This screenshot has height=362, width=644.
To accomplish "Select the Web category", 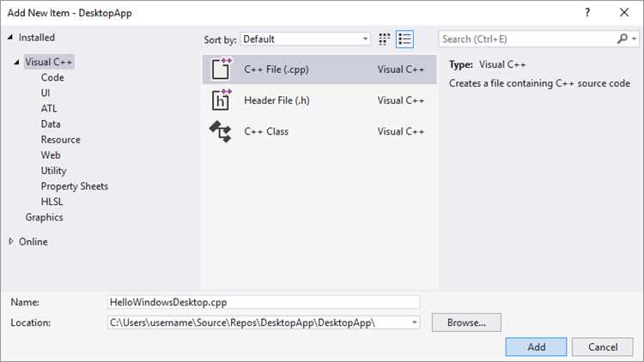I will [51, 155].
